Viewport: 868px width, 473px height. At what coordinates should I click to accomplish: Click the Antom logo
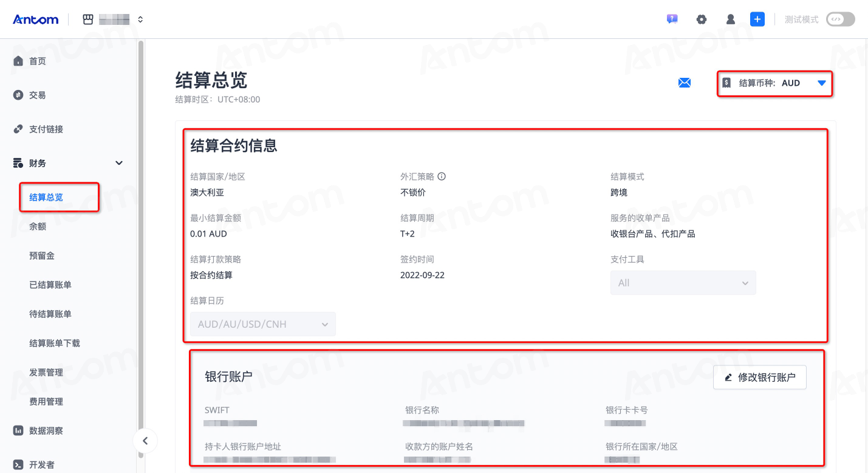tap(36, 19)
